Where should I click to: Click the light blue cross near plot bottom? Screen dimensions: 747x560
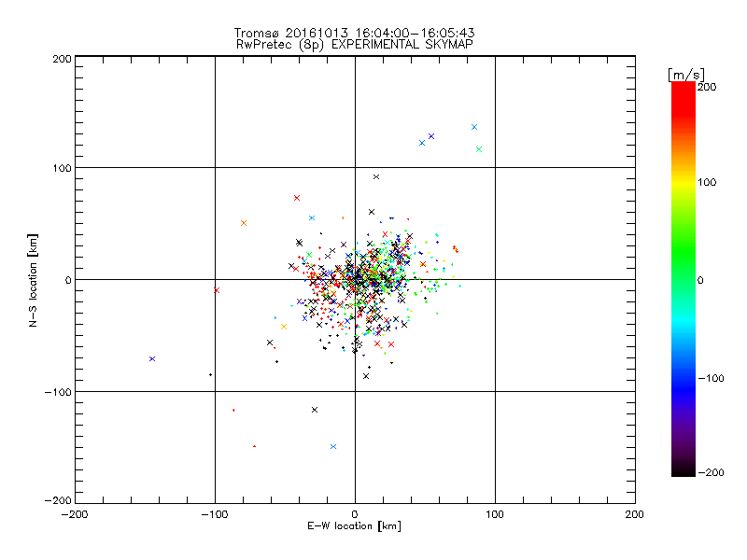(333, 446)
